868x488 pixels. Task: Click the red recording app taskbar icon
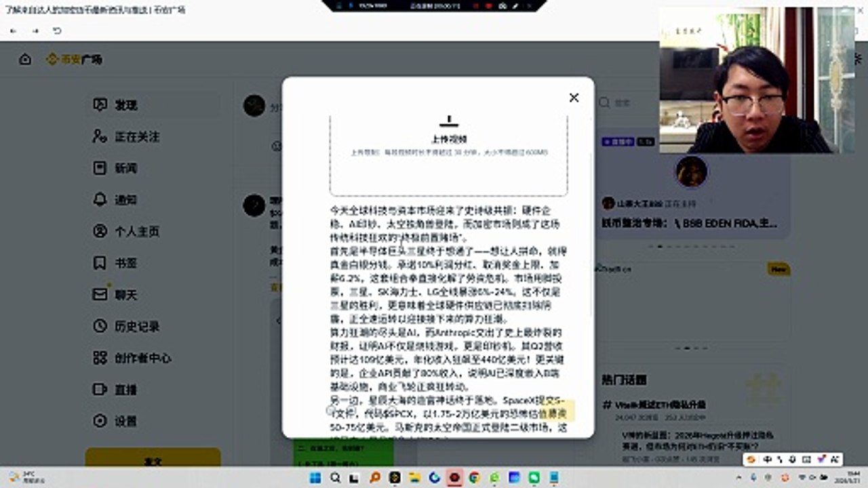[454, 478]
